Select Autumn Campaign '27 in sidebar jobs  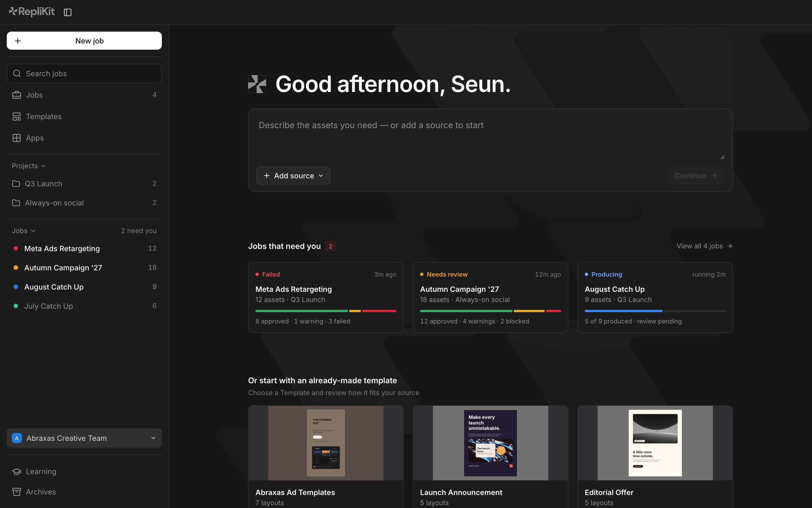[84, 268]
